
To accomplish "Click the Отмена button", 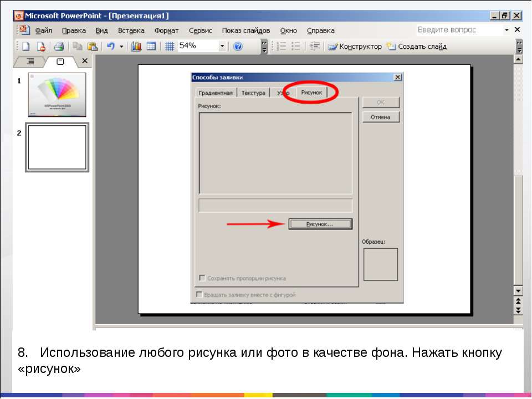I will pos(381,117).
